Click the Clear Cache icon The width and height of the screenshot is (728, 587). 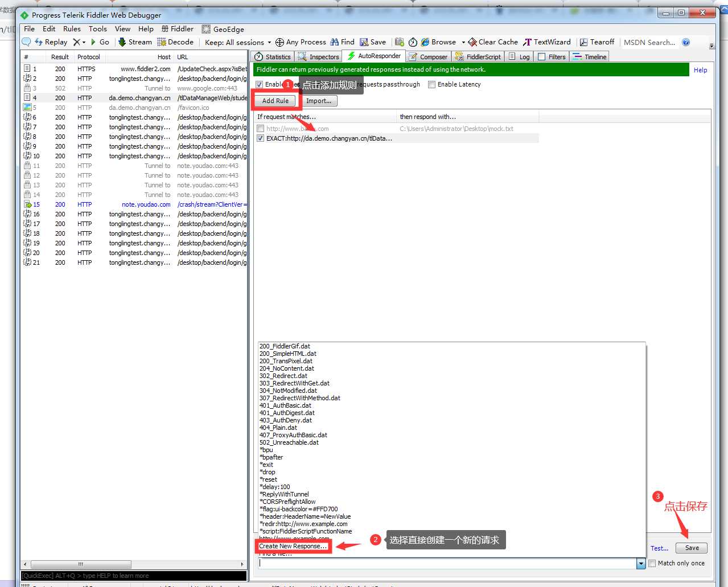[x=472, y=42]
